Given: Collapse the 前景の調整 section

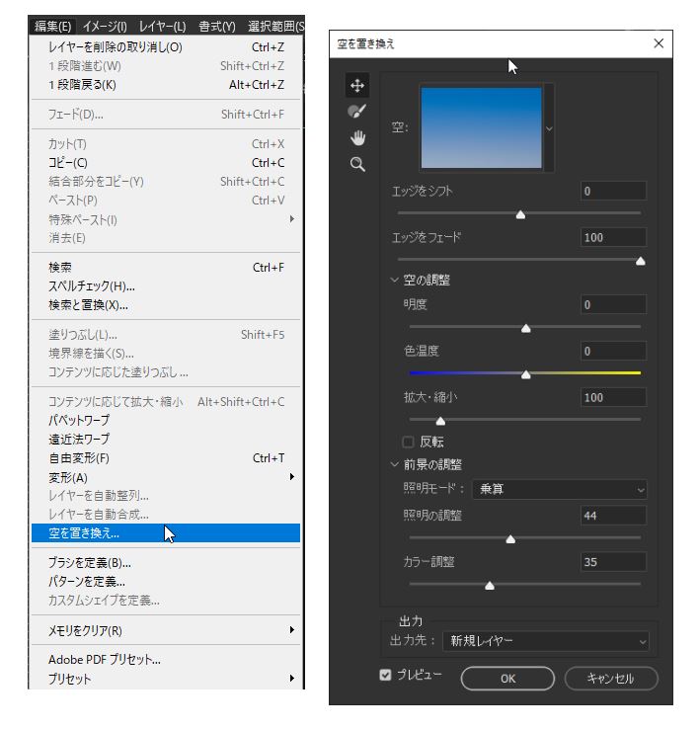Looking at the screenshot, I should [x=394, y=464].
